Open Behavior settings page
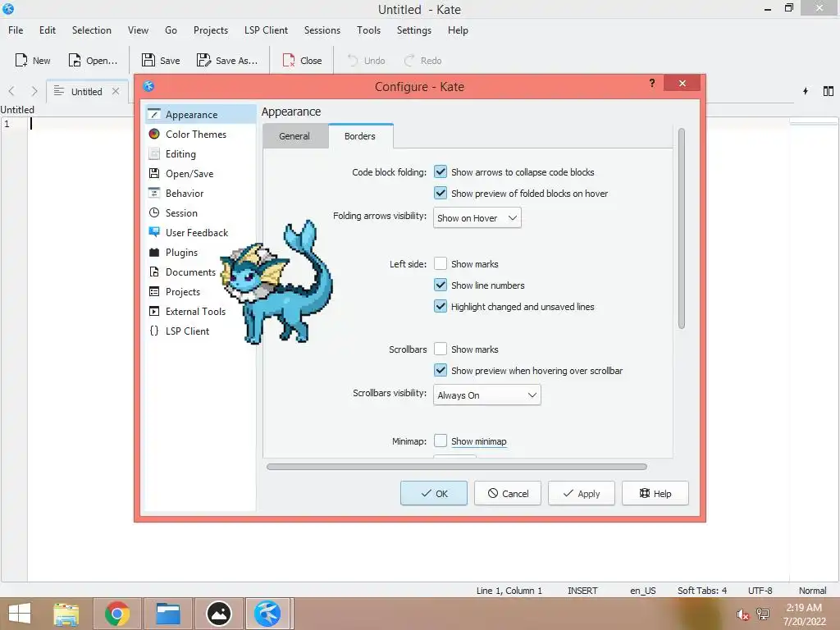 [200, 194]
